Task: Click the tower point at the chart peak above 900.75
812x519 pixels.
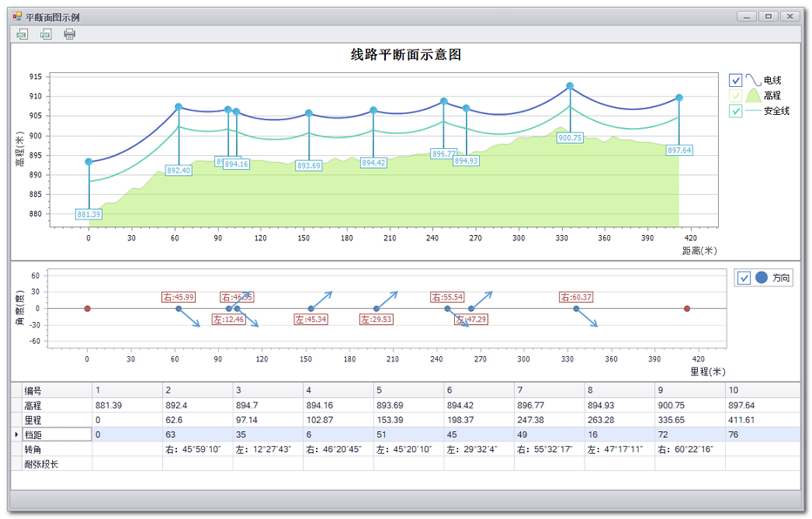Action: tap(570, 86)
